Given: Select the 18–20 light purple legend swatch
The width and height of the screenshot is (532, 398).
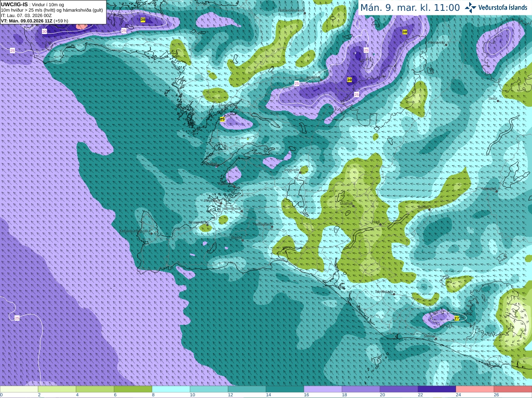Looking at the screenshot, I should tap(361, 389).
